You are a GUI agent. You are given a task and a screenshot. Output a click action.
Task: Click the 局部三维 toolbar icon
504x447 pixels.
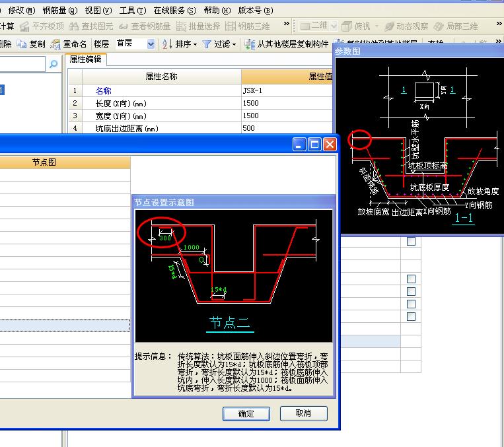click(x=439, y=26)
